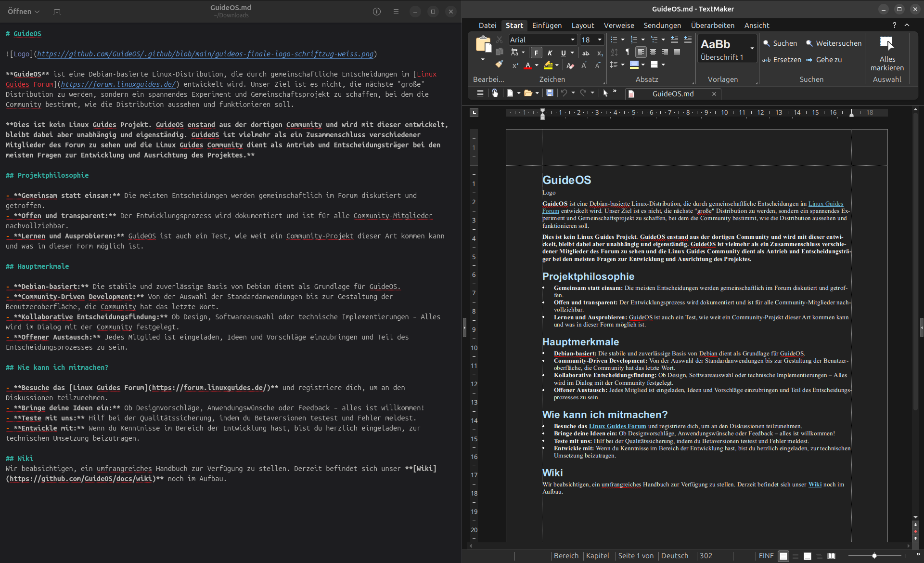
Task: Open the Datei menu
Action: tap(488, 26)
